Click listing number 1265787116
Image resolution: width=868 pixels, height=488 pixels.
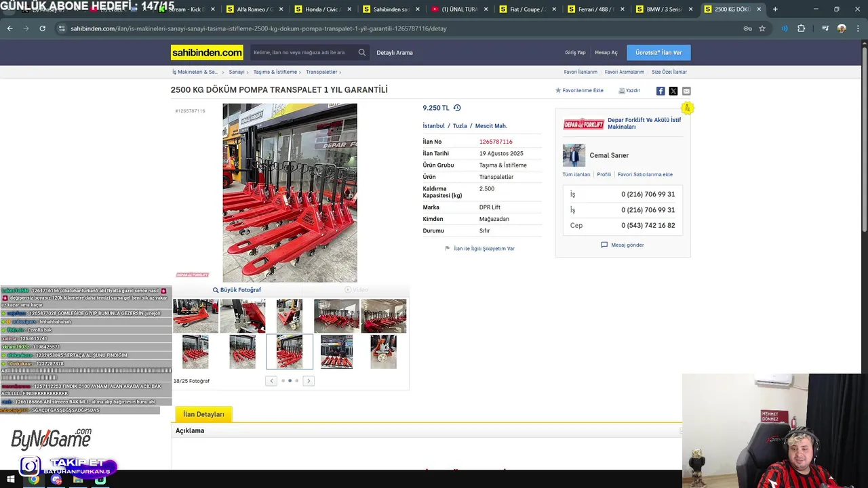click(496, 142)
